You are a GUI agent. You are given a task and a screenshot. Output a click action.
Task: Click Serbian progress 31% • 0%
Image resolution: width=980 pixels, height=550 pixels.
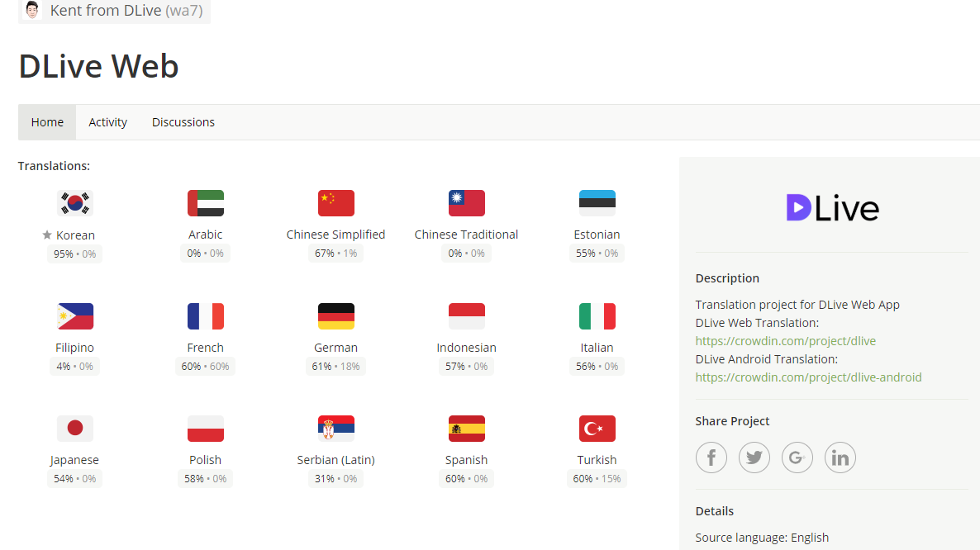pos(336,479)
